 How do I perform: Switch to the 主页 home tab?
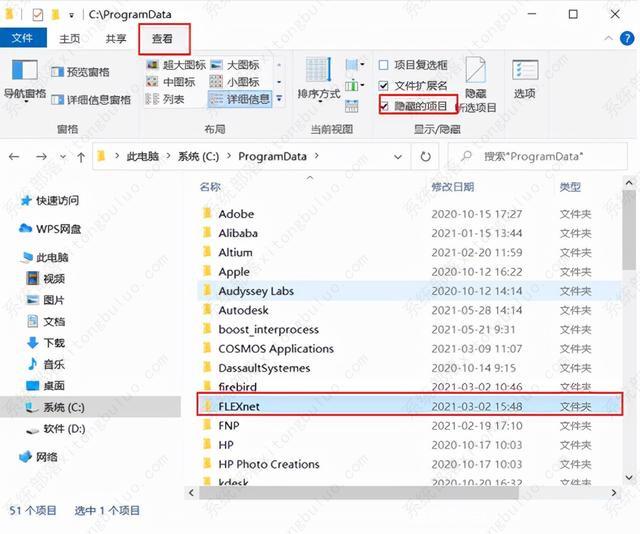[70, 39]
